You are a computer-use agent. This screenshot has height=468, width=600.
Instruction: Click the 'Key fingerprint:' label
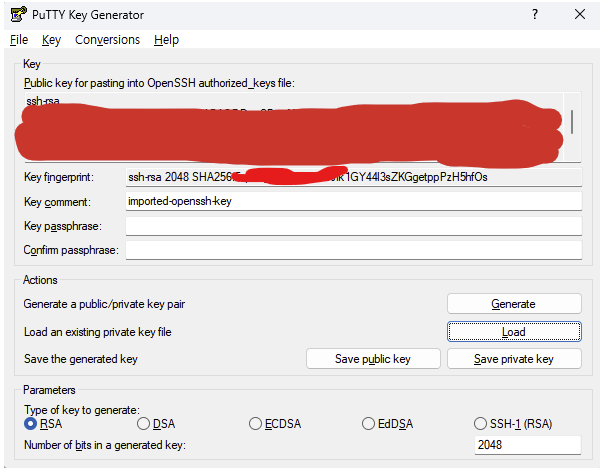pyautogui.click(x=59, y=177)
